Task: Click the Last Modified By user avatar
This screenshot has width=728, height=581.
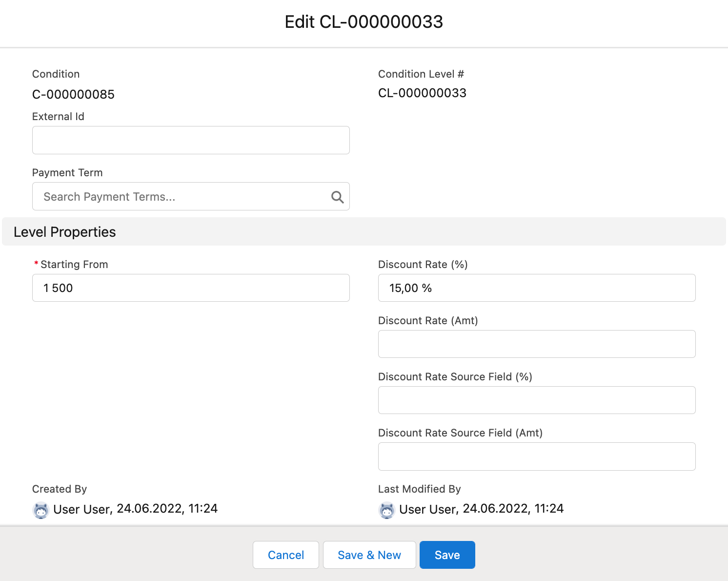Action: [x=387, y=510]
